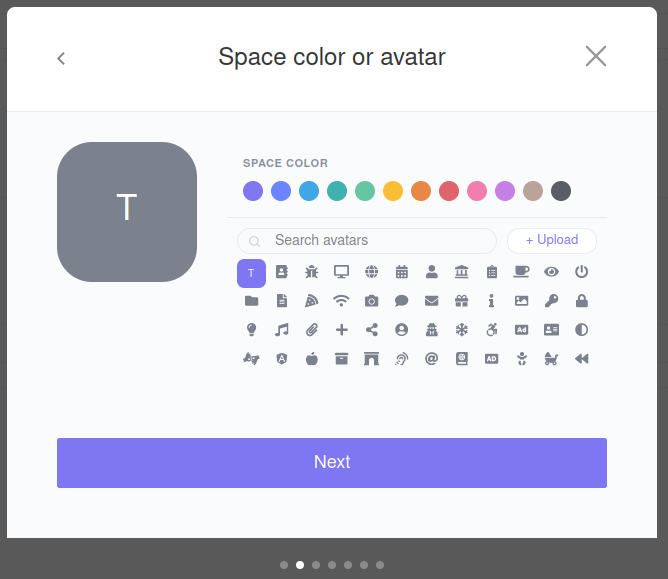Pick the apple avatar icon
This screenshot has width=668, height=579.
coord(311,359)
